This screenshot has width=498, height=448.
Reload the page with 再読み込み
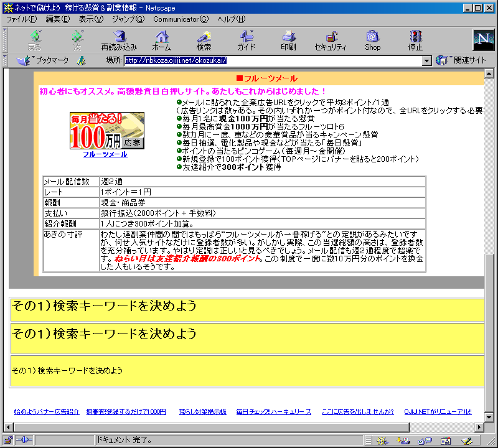tap(119, 40)
